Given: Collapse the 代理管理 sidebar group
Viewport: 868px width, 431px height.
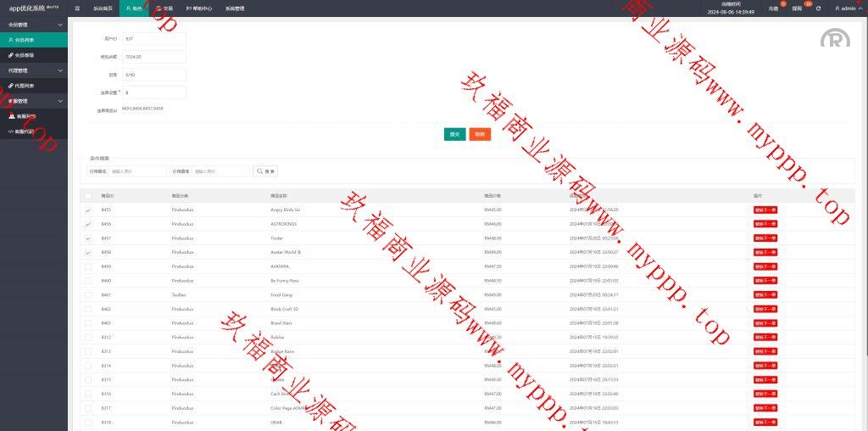Looking at the screenshot, I should click(60, 70).
